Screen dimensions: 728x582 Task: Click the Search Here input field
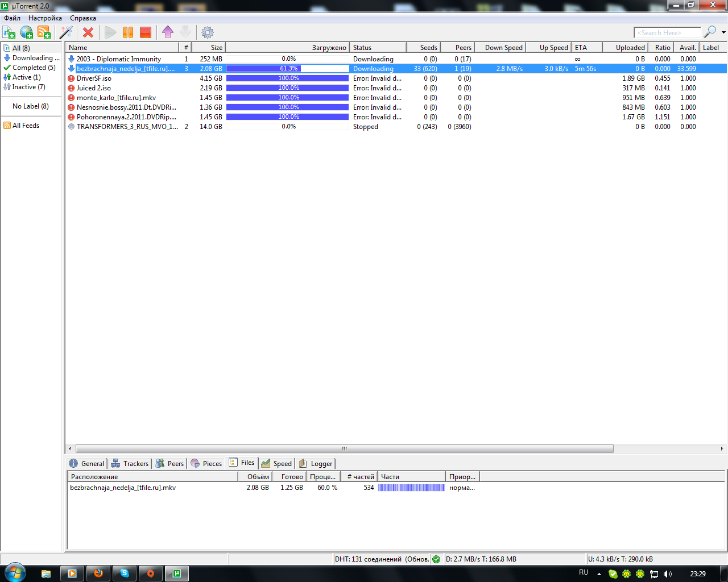coord(667,33)
